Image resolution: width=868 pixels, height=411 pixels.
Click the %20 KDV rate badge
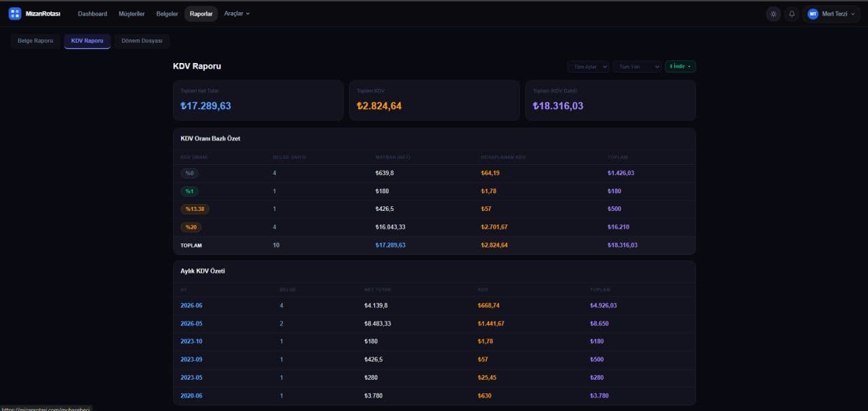coord(191,227)
